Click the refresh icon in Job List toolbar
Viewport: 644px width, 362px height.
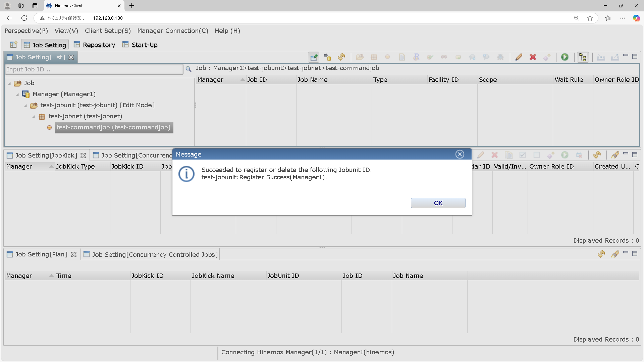pyautogui.click(x=341, y=57)
